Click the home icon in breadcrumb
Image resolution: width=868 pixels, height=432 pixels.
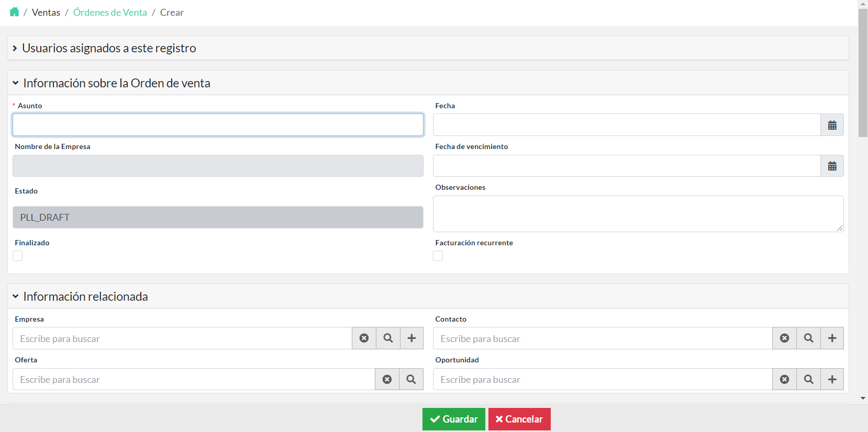click(14, 12)
